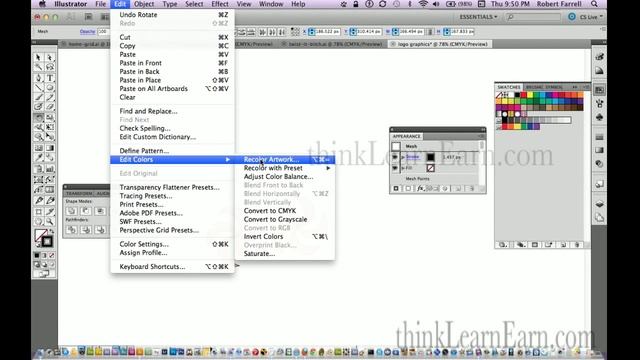Open the Essentials workspace dropdown

coord(478,17)
